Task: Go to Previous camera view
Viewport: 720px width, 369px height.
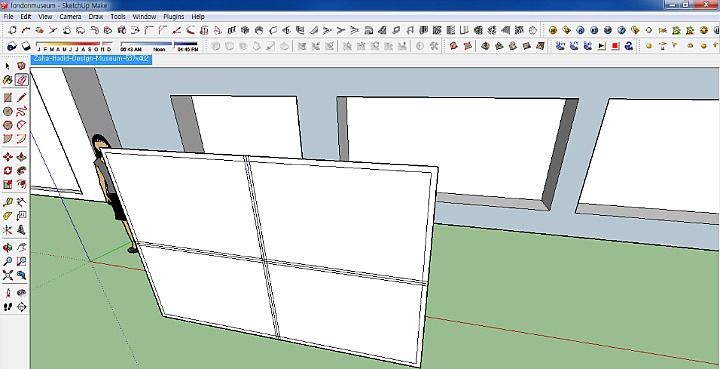Action: pos(22,275)
